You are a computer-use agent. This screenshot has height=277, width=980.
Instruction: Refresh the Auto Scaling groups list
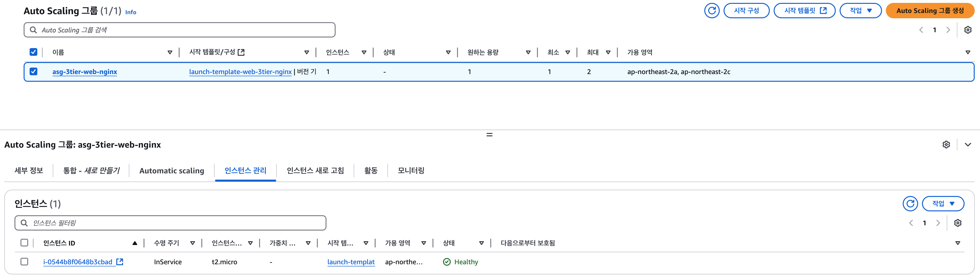pos(712,11)
